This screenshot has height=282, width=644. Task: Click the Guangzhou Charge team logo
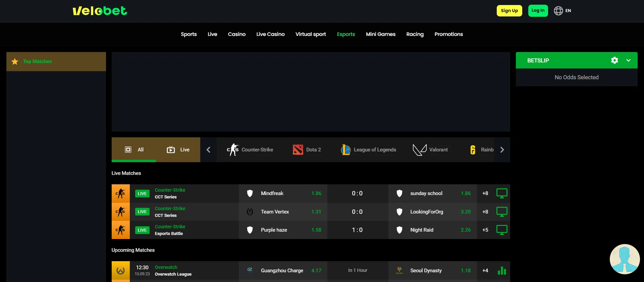tap(250, 270)
